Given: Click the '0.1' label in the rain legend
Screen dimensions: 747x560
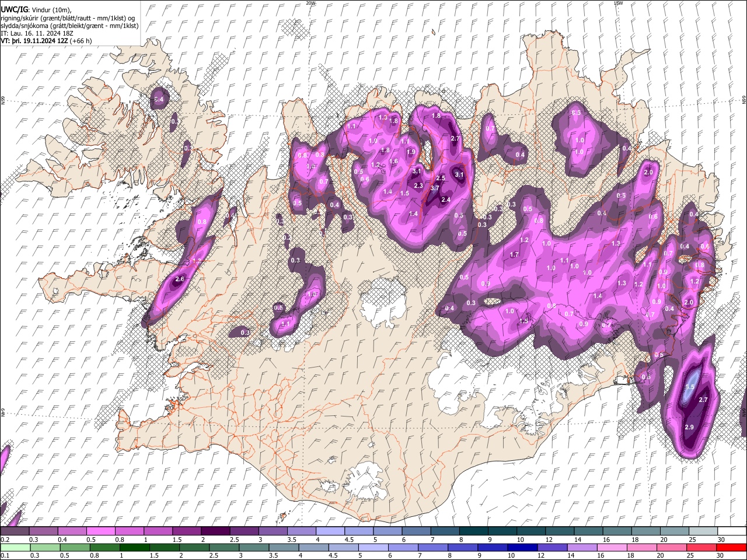Looking at the screenshot, I should (x=4, y=556).
